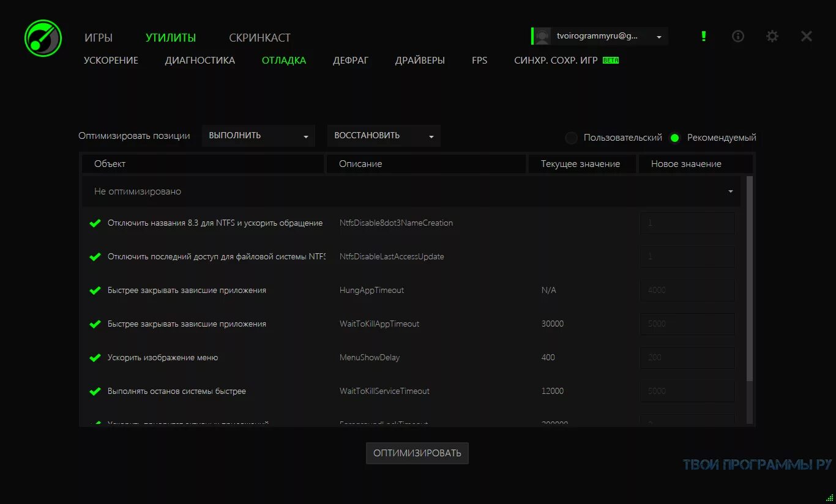Open the ВЫПОЛНИТЬ dropdown
The width and height of the screenshot is (836, 504).
(258, 136)
